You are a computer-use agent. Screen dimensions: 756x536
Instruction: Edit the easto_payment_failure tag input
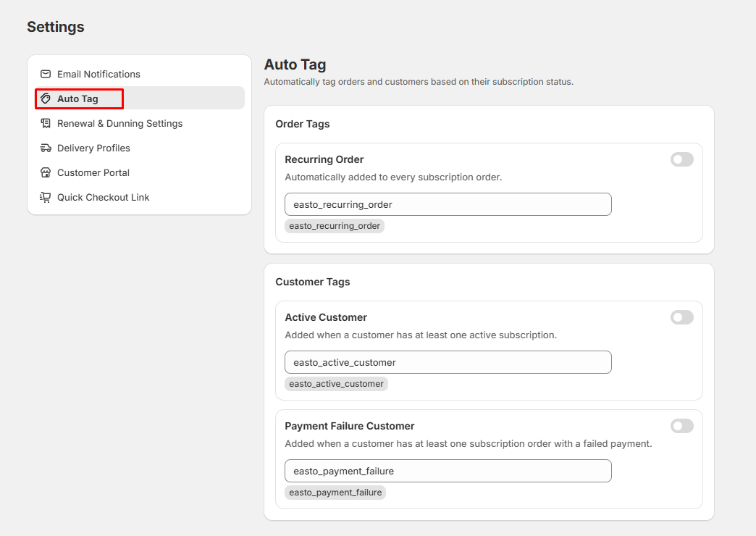point(448,471)
